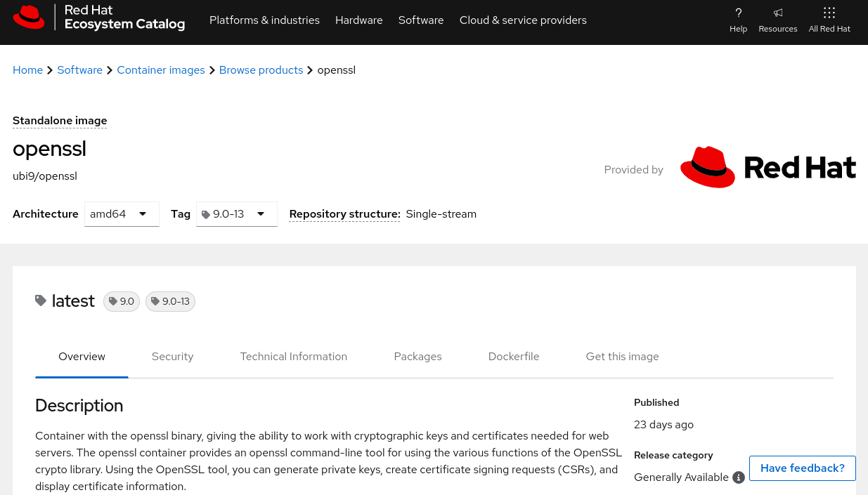Image resolution: width=868 pixels, height=495 pixels.
Task: Click the Red Hat provider logo
Action: point(767,168)
